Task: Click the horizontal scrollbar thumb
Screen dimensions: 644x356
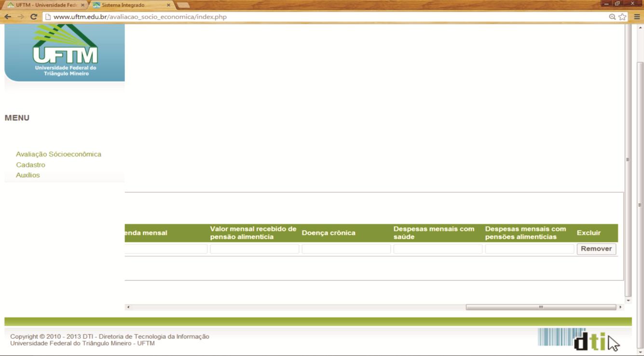Action: click(541, 307)
